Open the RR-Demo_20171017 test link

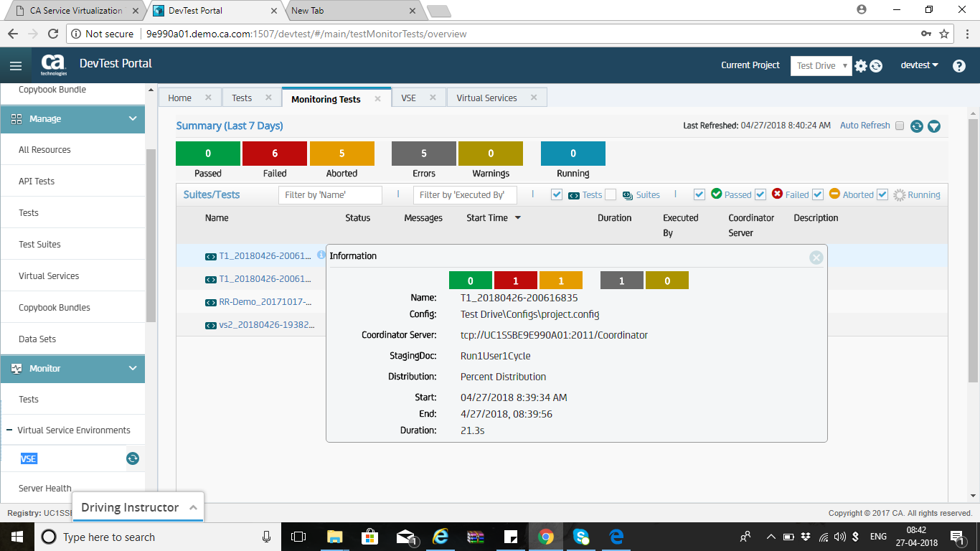[x=265, y=302]
